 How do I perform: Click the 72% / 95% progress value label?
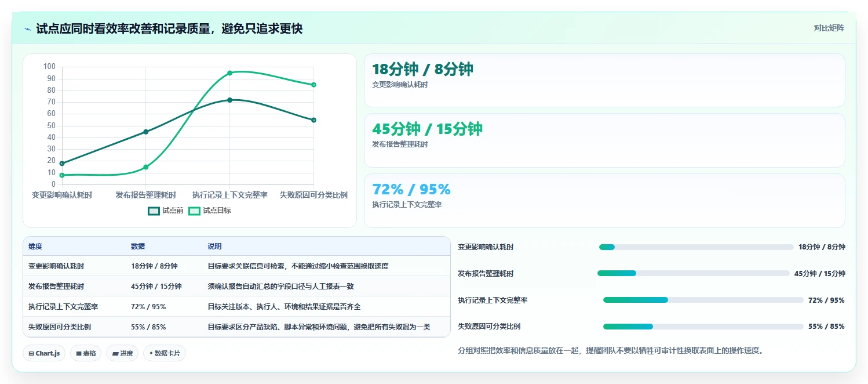[826, 300]
